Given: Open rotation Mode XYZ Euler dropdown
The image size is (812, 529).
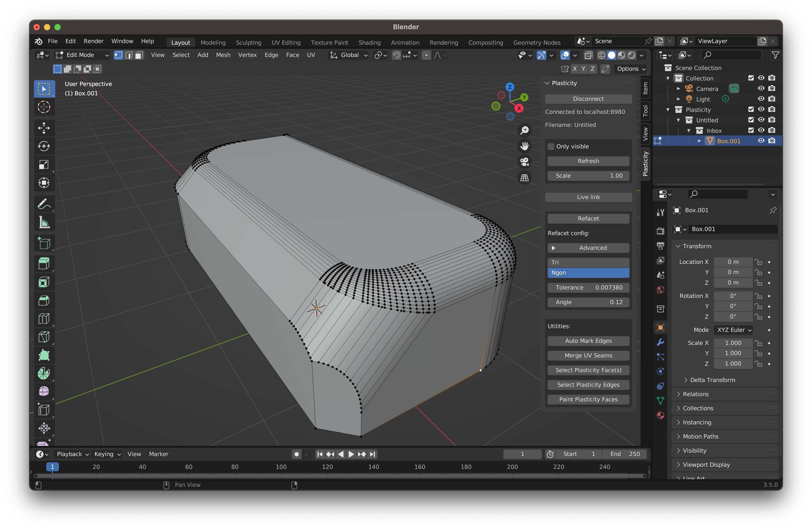Looking at the screenshot, I should pyautogui.click(x=733, y=330).
